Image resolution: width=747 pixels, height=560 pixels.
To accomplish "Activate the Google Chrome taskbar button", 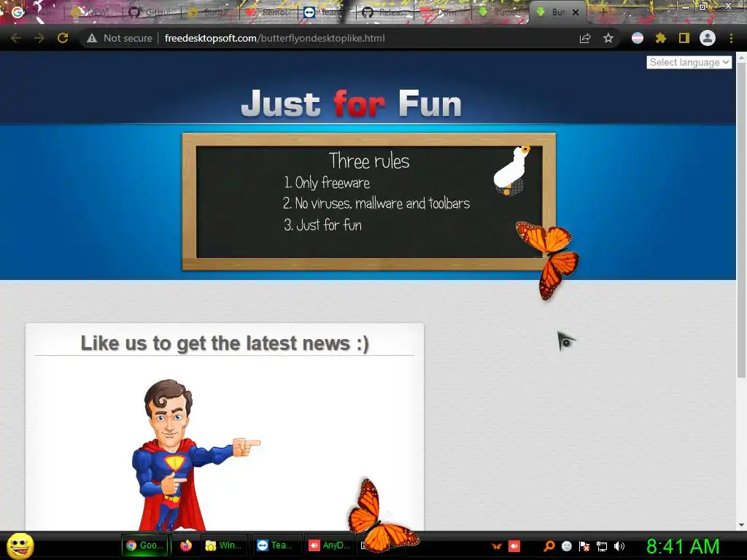I will click(x=145, y=545).
